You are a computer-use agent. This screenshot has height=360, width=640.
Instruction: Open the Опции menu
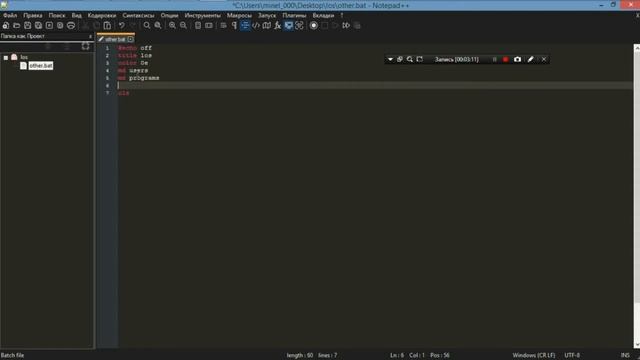coord(169,16)
